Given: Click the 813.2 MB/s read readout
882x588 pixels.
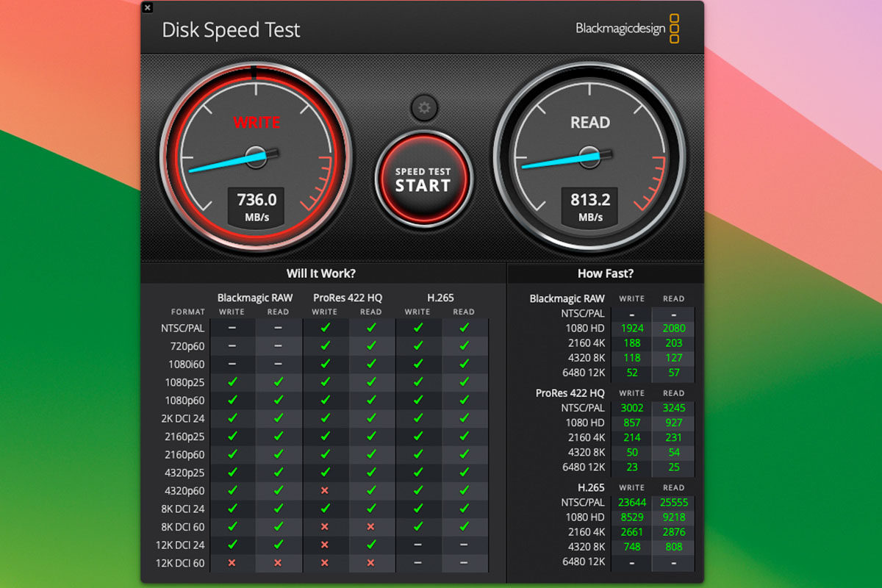Looking at the screenshot, I should pos(590,207).
